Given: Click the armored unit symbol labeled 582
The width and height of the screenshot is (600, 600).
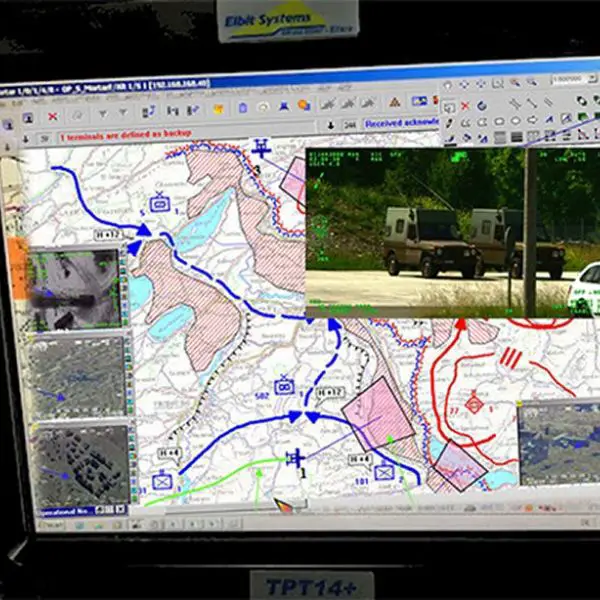Looking at the screenshot, I should [x=285, y=383].
